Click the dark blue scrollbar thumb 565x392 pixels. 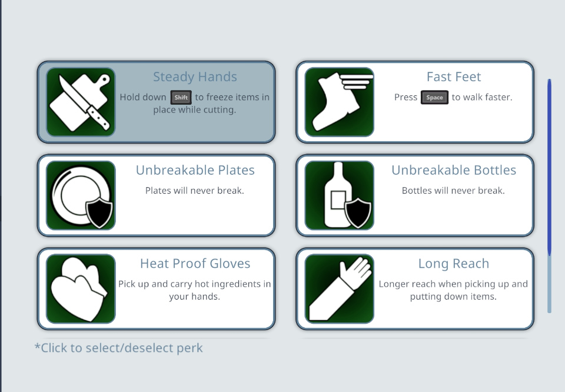[549, 167]
